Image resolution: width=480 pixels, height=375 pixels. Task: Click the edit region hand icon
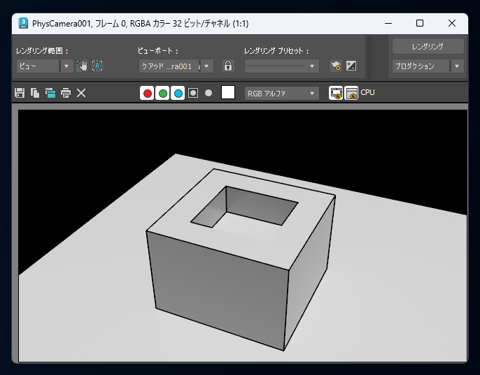pos(82,66)
